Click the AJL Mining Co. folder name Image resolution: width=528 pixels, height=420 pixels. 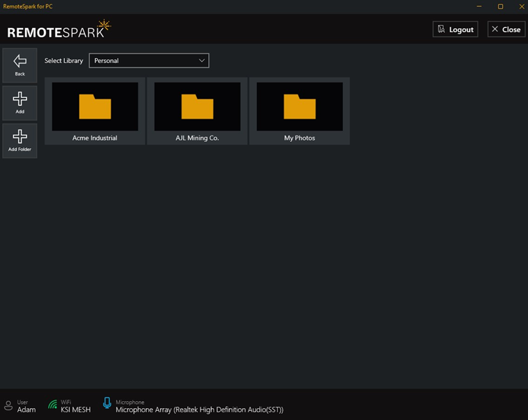tap(198, 138)
